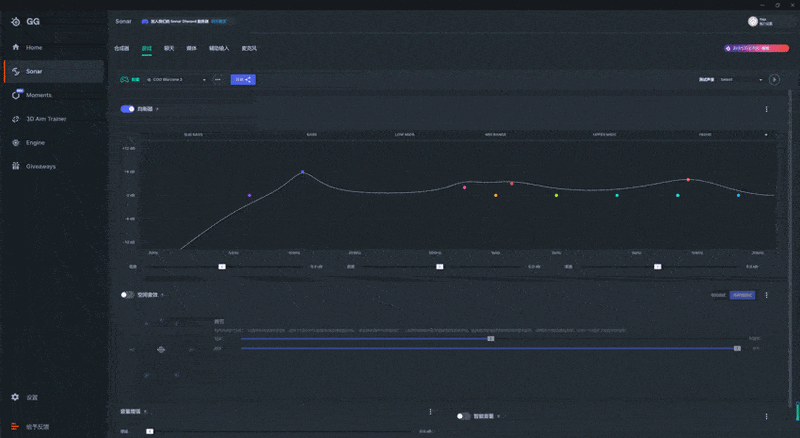
Task: Open Giveaways from the sidebar
Action: (40, 166)
